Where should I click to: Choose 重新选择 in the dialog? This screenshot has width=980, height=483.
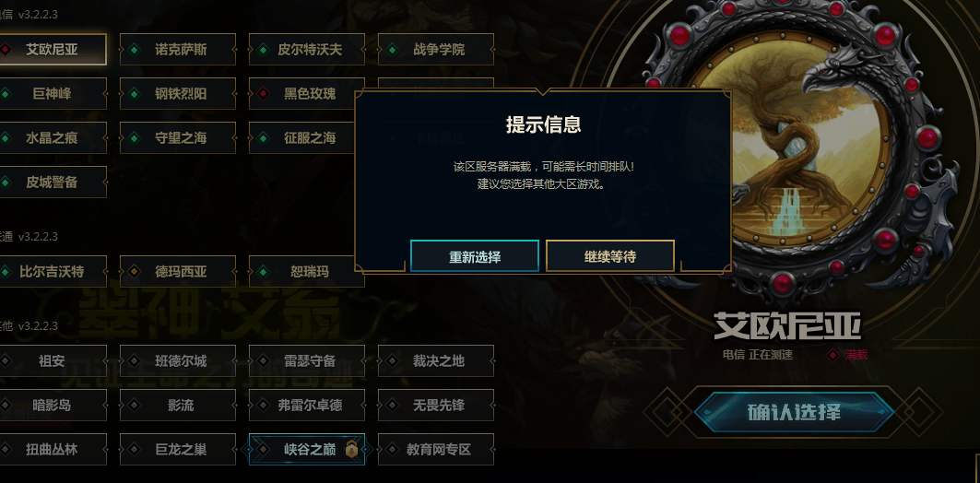click(475, 256)
